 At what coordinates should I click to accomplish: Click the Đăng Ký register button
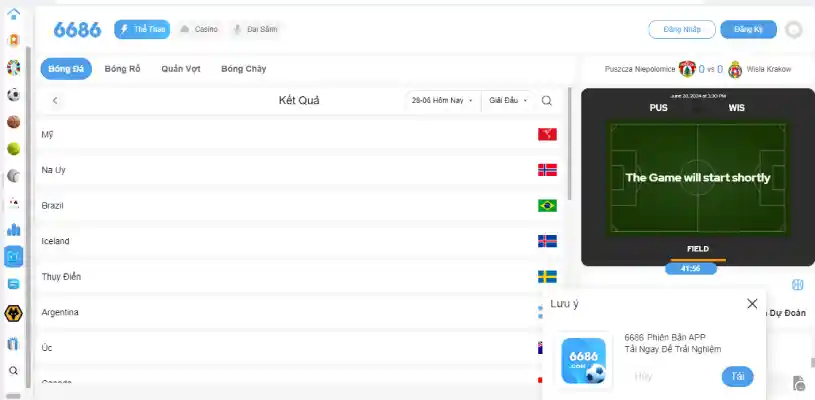(748, 30)
